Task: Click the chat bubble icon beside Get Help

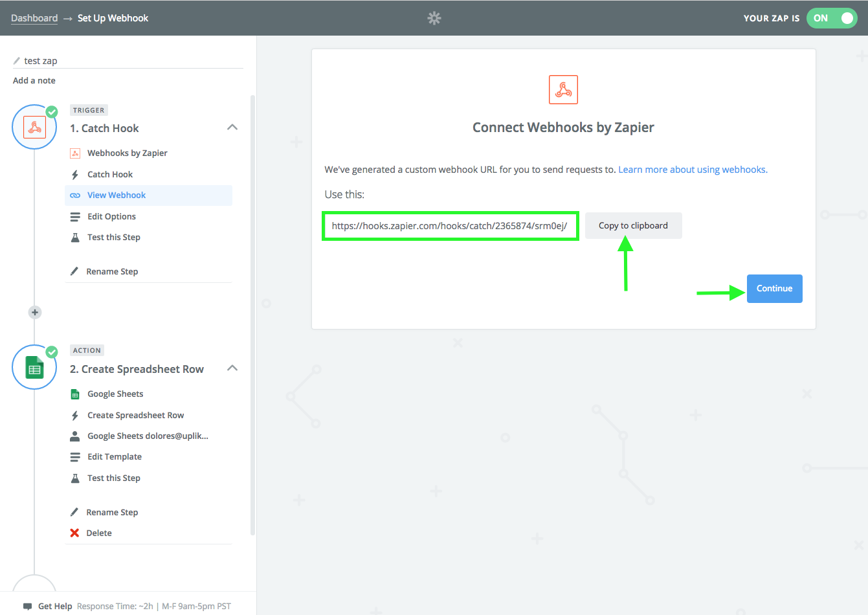Action: click(27, 607)
